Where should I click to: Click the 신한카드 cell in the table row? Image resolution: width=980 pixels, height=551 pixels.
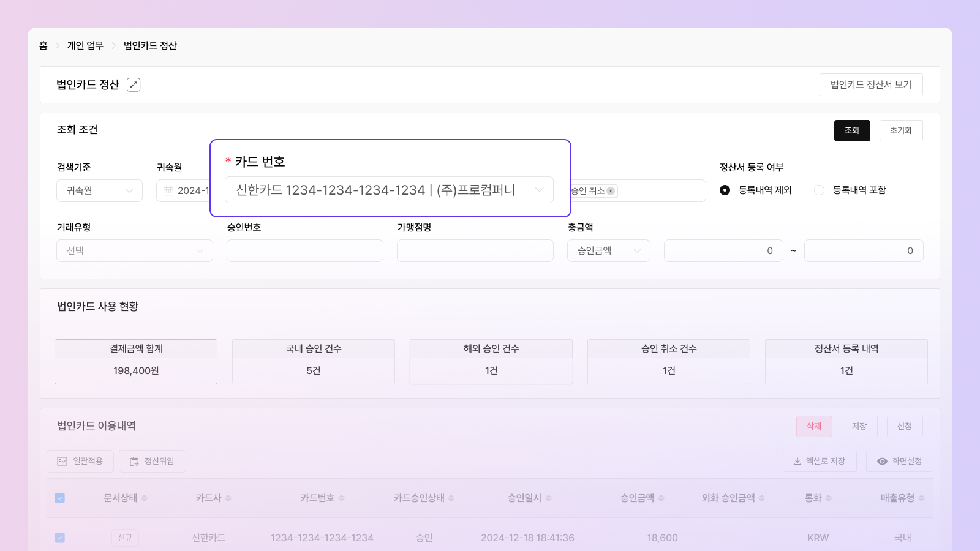(x=208, y=538)
